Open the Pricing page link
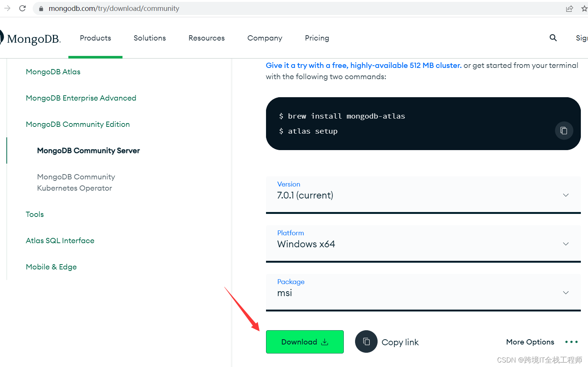This screenshot has width=588, height=367. click(x=317, y=38)
